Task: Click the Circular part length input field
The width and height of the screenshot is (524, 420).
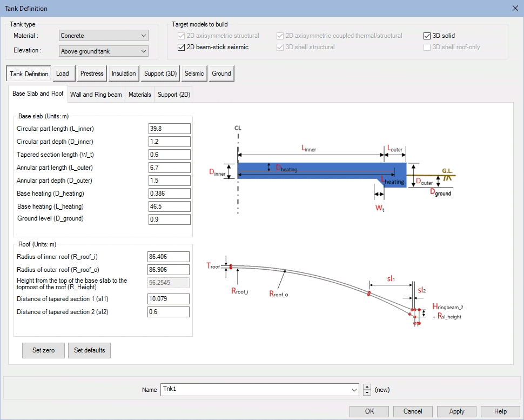Action: tap(169, 129)
